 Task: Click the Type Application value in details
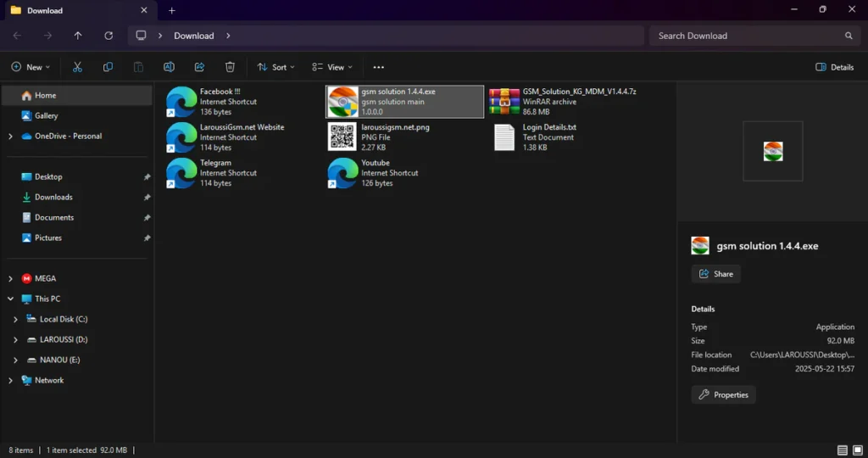coord(835,327)
